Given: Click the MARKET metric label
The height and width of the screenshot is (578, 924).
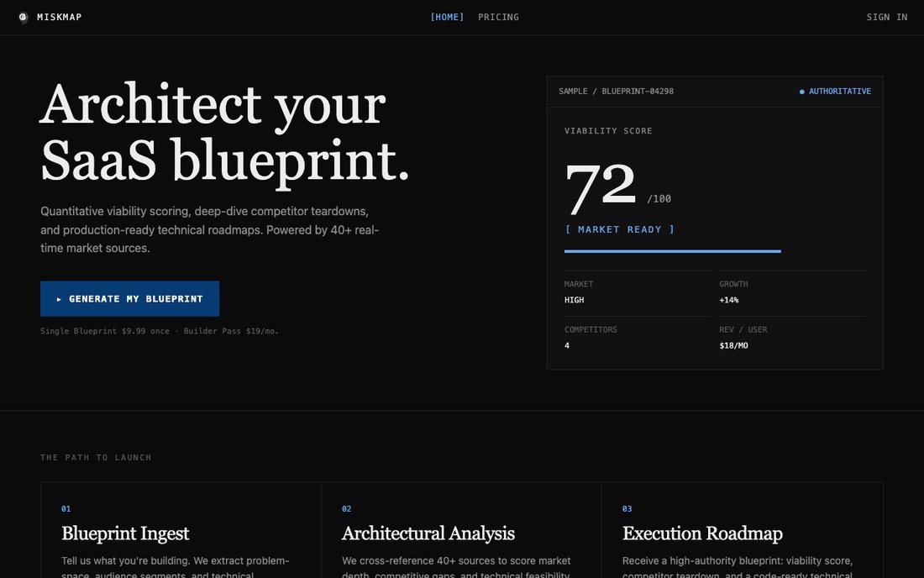Looking at the screenshot, I should 579,284.
